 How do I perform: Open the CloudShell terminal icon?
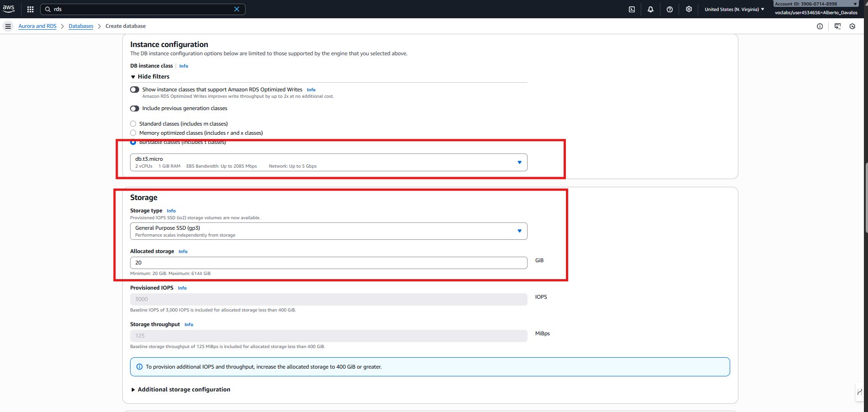[632, 9]
